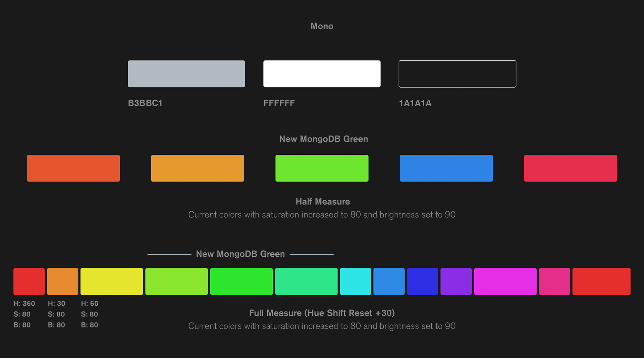Choose the bright green Half Measure swatch

pyautogui.click(x=322, y=168)
